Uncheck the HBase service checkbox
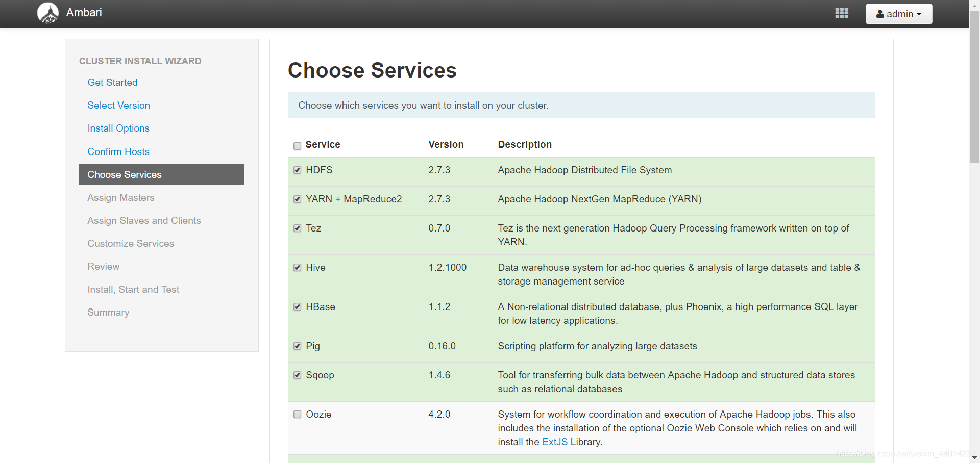This screenshot has width=980, height=463. (298, 307)
